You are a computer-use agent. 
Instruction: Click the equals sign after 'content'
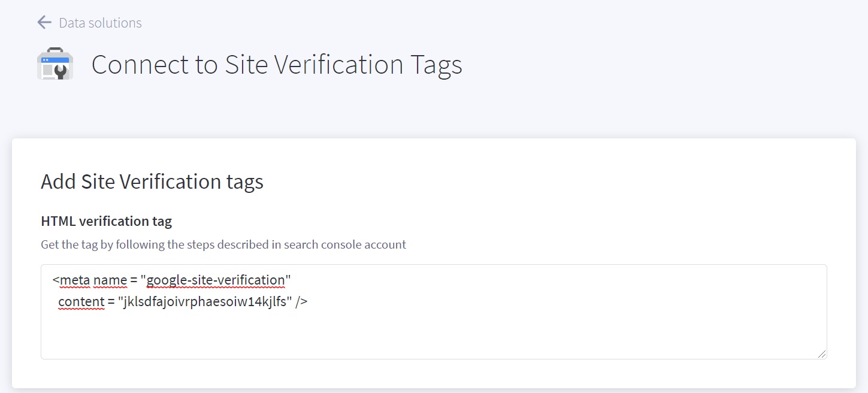click(x=111, y=301)
